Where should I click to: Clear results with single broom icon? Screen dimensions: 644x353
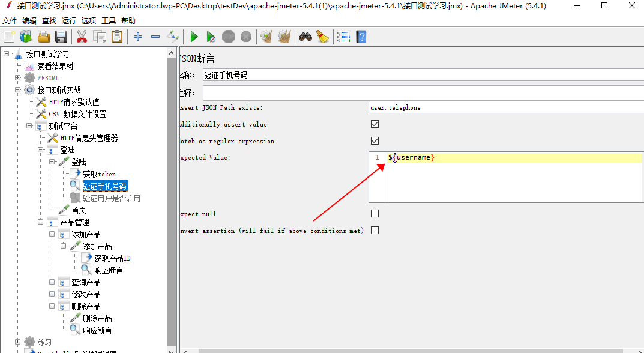(267, 37)
